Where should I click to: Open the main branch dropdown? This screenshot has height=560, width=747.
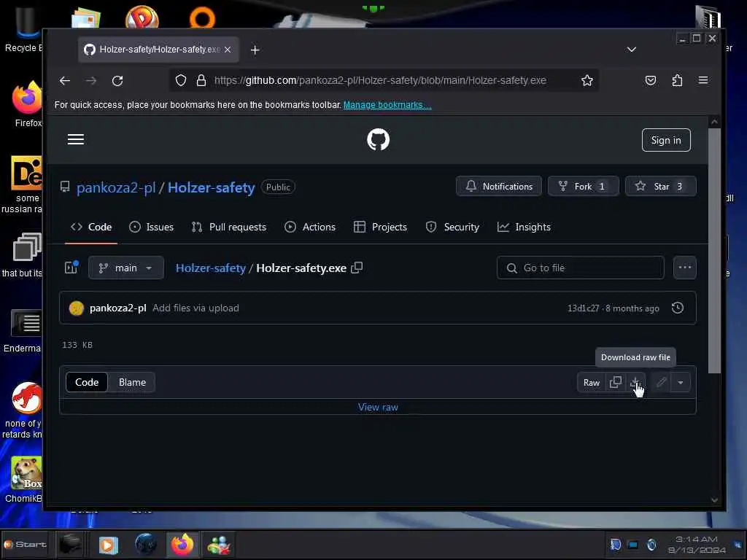pyautogui.click(x=126, y=268)
